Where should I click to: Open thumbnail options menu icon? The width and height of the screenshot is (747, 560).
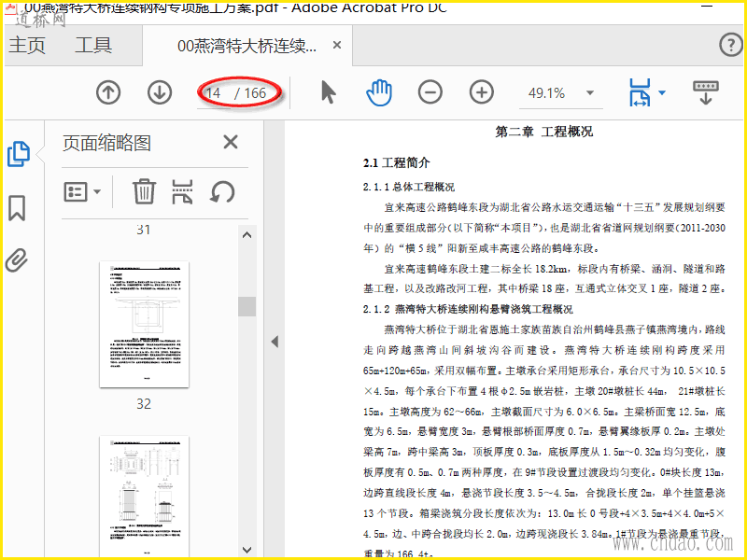point(82,192)
